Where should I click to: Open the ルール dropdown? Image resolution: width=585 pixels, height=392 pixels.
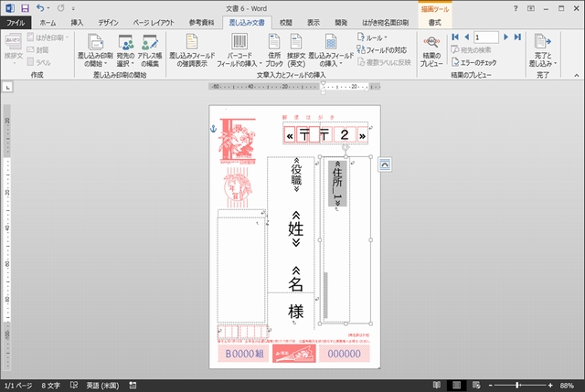(372, 37)
